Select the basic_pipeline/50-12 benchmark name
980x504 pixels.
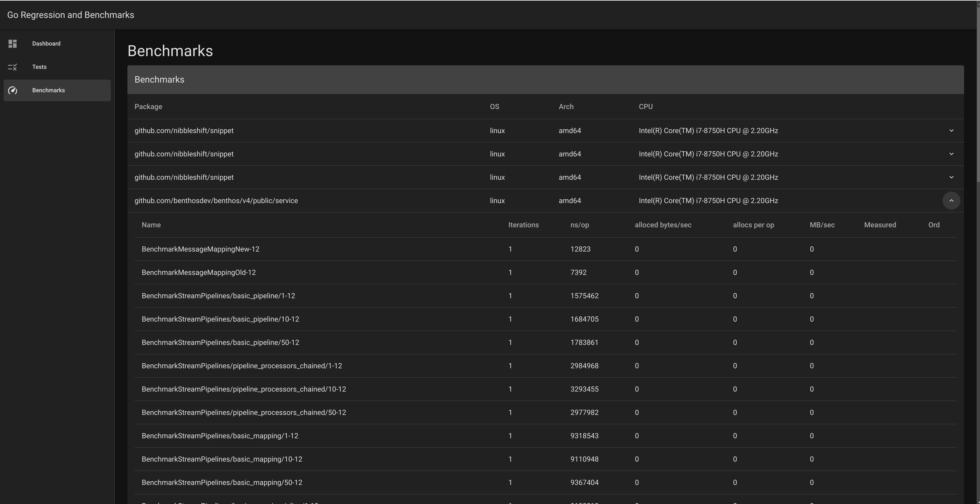220,343
